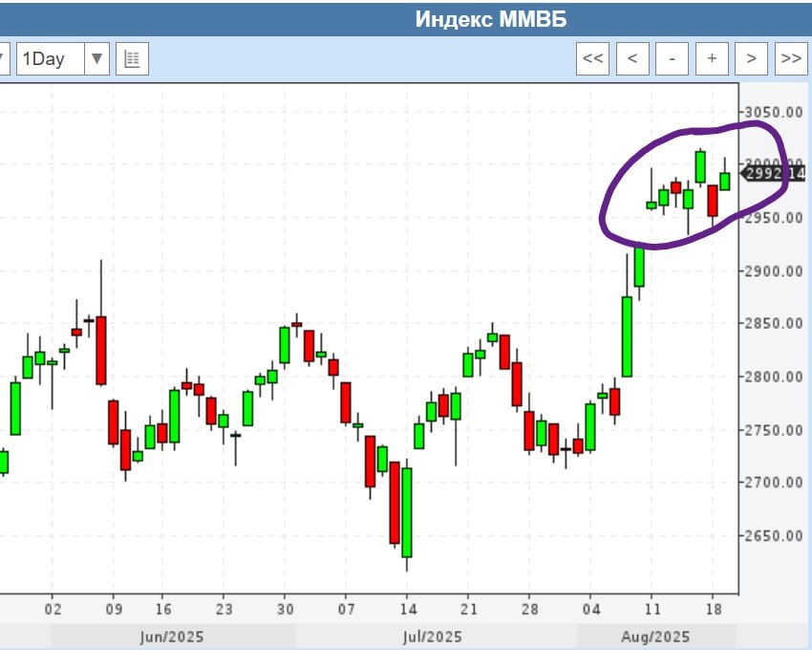Click the date label 09 on axis
The image size is (812, 650).
click(114, 609)
